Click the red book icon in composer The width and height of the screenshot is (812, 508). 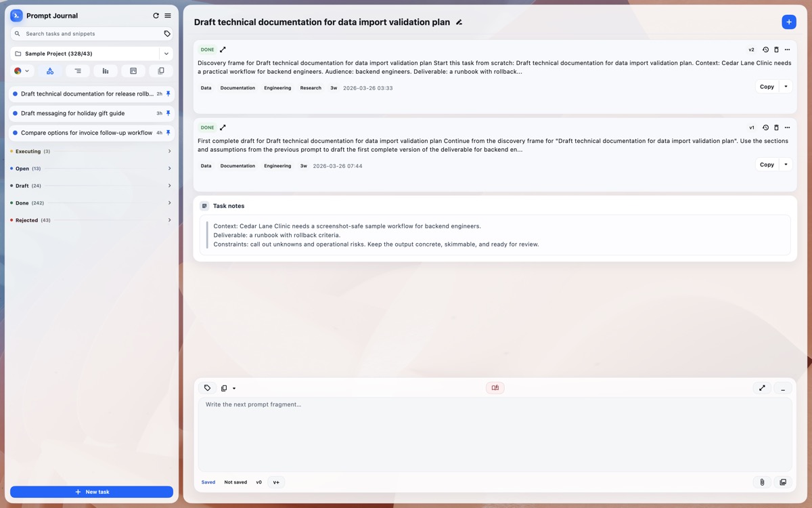[495, 388]
